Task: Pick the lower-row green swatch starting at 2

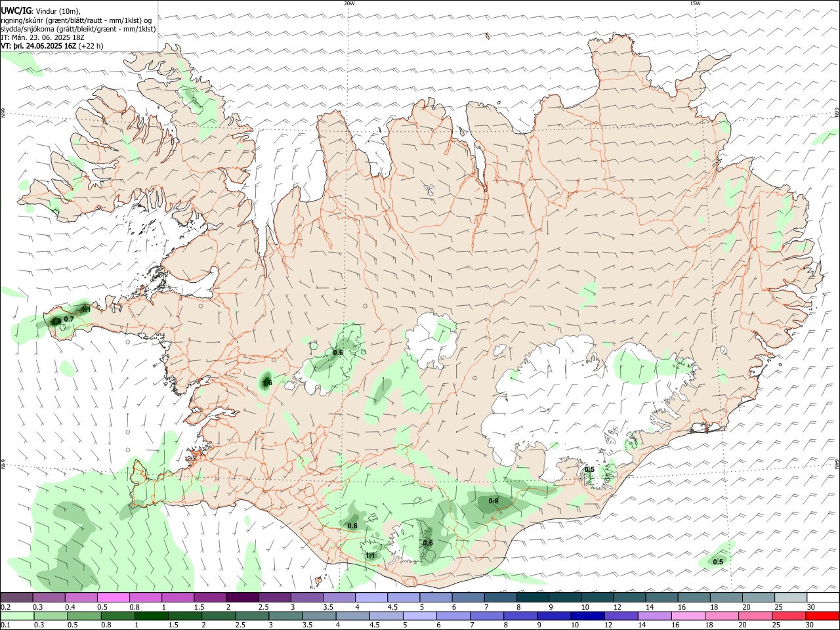Action: (219, 616)
